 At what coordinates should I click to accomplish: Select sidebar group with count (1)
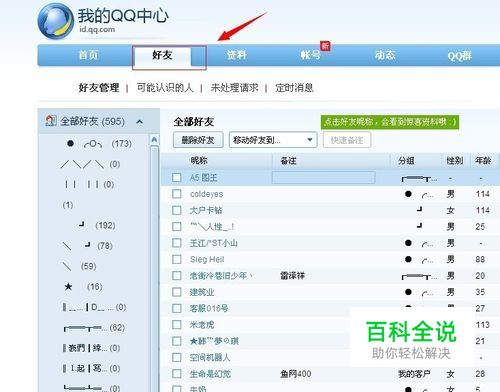[x=68, y=205]
